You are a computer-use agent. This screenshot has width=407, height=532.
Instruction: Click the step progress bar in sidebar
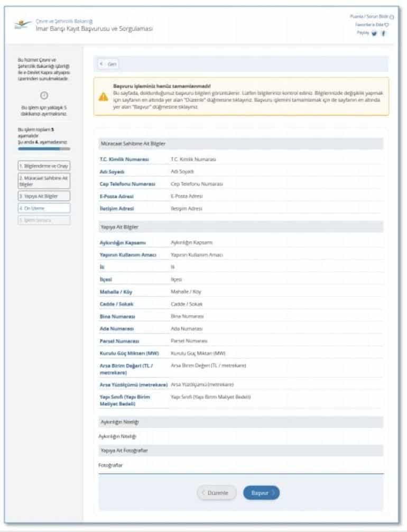coord(44,149)
